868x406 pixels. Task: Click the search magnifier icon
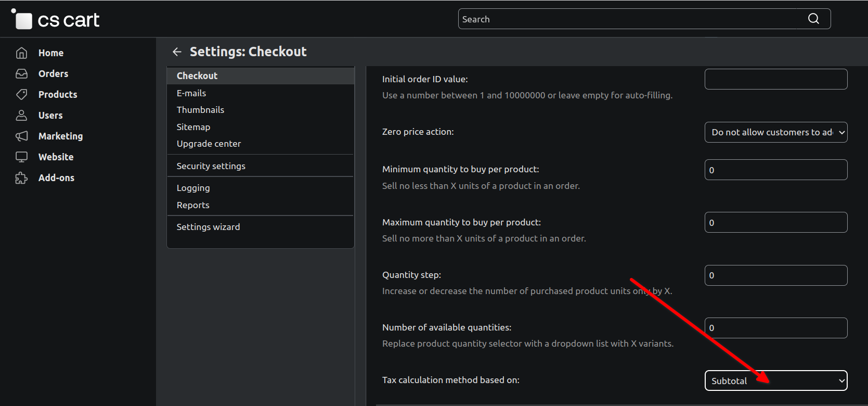(813, 19)
